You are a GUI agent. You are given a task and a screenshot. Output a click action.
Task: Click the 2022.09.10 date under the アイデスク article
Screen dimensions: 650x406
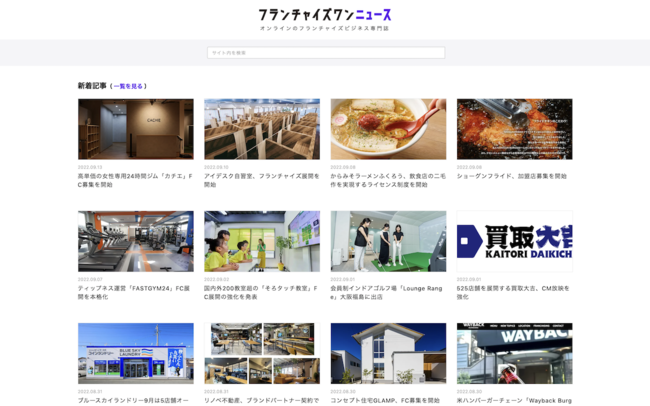tap(216, 167)
